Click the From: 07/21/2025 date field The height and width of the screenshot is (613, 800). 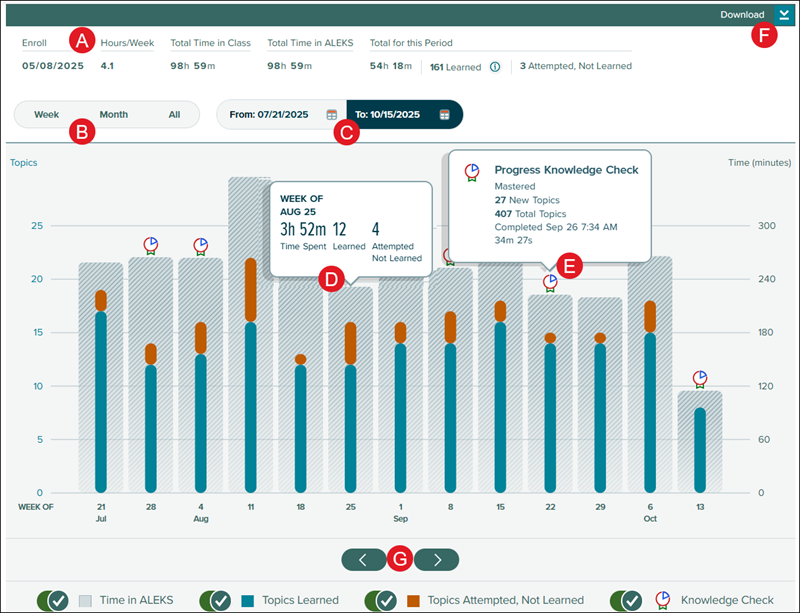[270, 115]
